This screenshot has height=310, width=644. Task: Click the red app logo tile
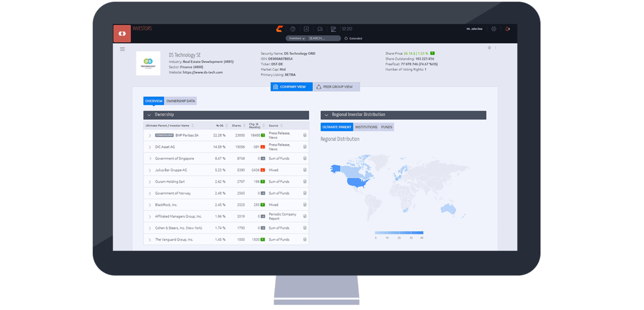[122, 34]
